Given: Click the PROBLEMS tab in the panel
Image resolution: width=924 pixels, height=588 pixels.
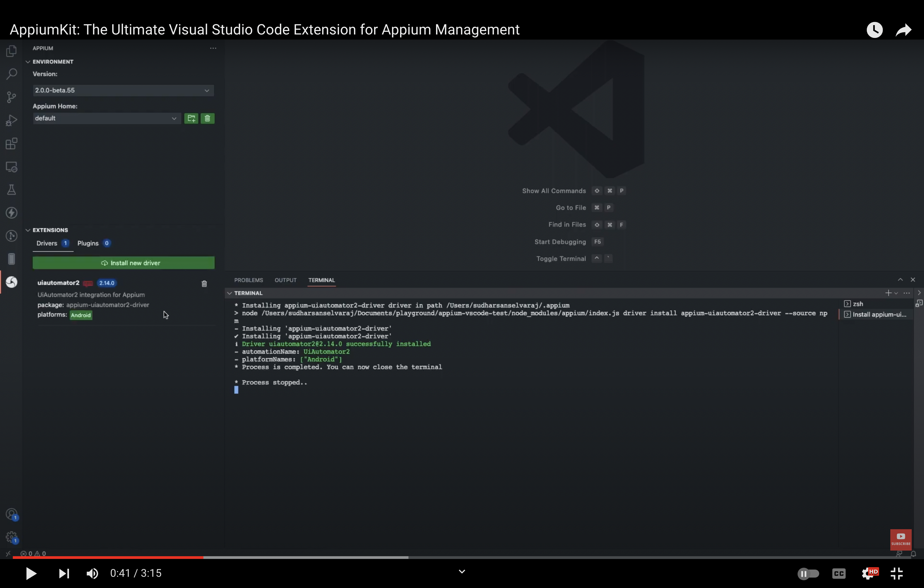Looking at the screenshot, I should coord(248,280).
